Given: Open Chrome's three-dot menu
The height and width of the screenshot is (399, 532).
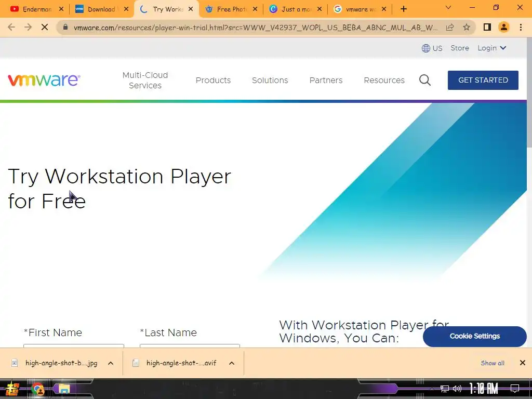Looking at the screenshot, I should click(x=521, y=27).
